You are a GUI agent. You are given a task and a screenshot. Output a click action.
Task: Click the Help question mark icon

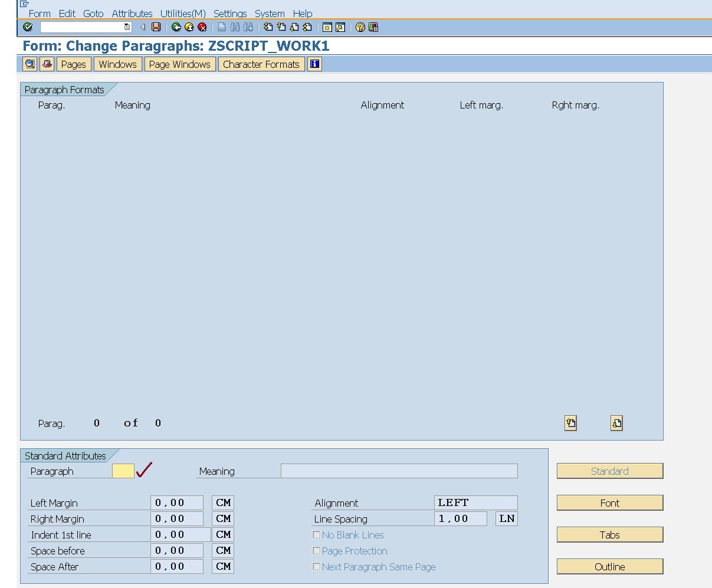(x=360, y=27)
